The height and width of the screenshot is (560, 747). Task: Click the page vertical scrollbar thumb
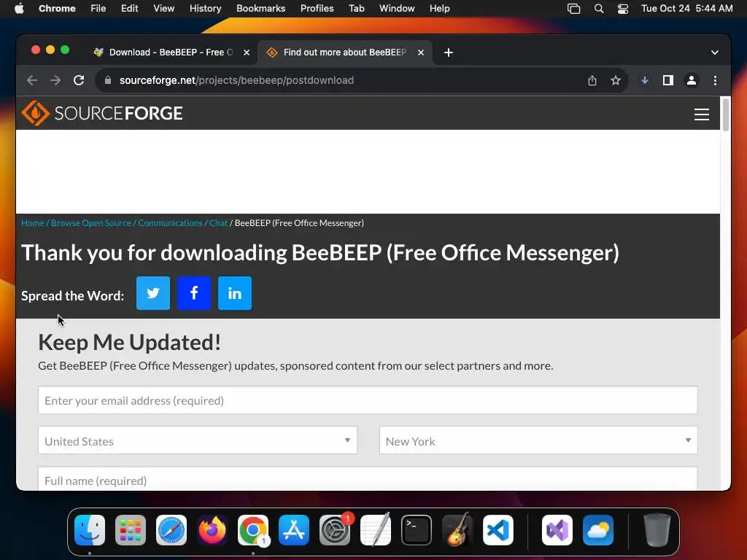coord(725,114)
